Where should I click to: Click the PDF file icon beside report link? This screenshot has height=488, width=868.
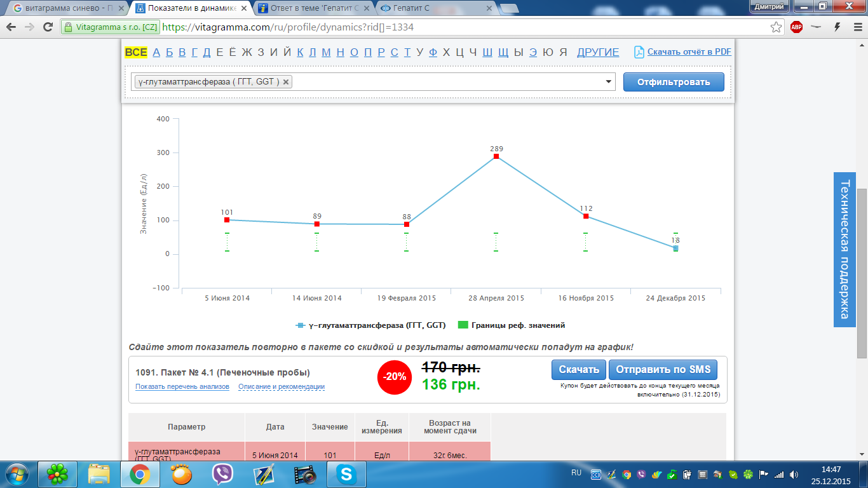(639, 52)
